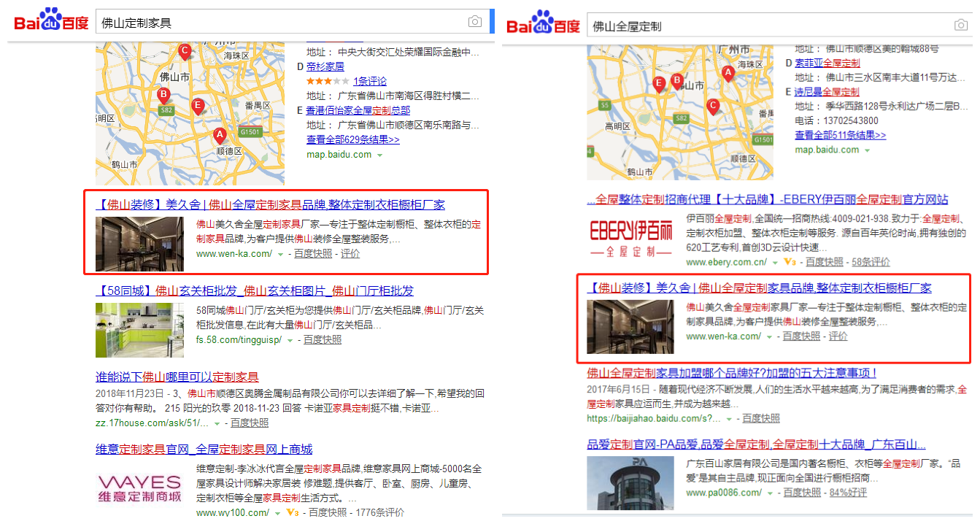The image size is (980, 524).
Task: Expand www.wen-ka.com arrow in 佛山定制家具 page
Action: 280,254
